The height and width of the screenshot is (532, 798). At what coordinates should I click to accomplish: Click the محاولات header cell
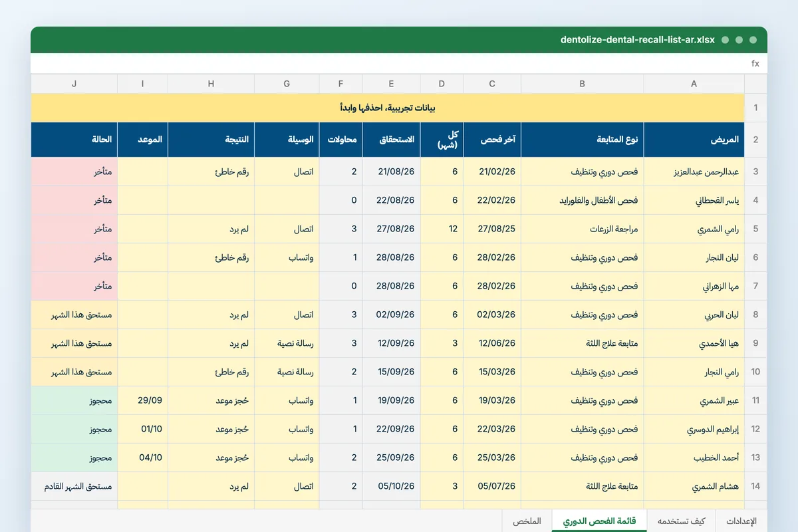(x=340, y=140)
